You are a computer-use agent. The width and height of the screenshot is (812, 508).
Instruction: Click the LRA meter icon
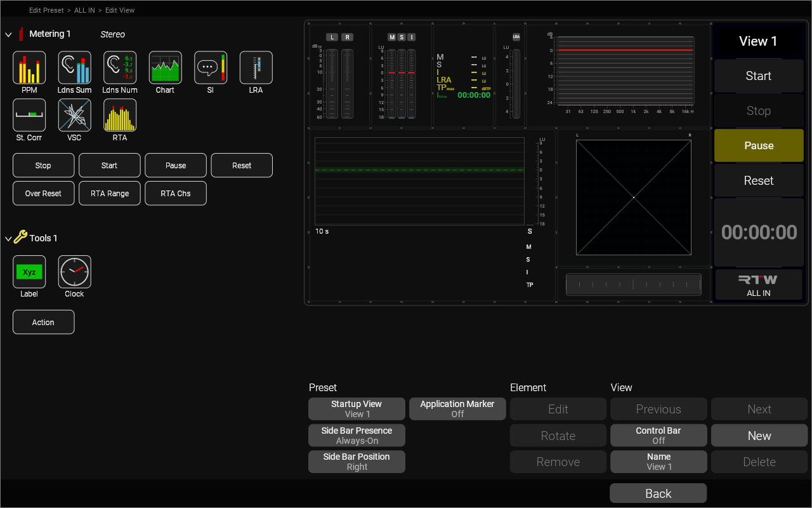(256, 68)
